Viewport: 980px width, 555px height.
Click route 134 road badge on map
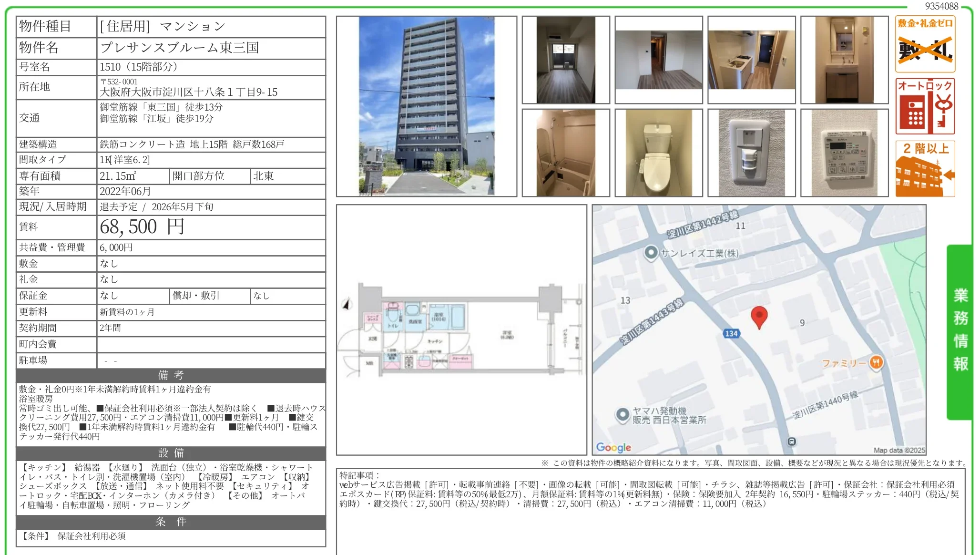731,334
